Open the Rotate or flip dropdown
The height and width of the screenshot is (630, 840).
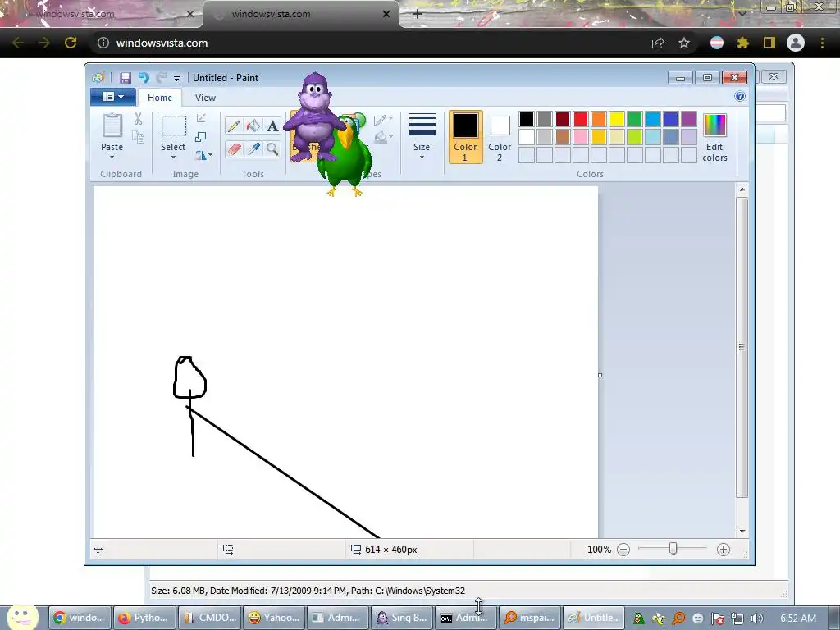203,155
